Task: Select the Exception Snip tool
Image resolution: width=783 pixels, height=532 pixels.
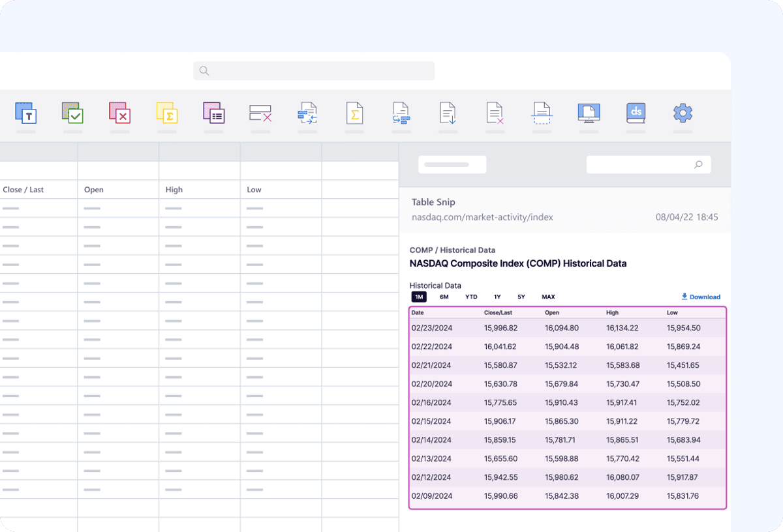Action: tap(119, 114)
